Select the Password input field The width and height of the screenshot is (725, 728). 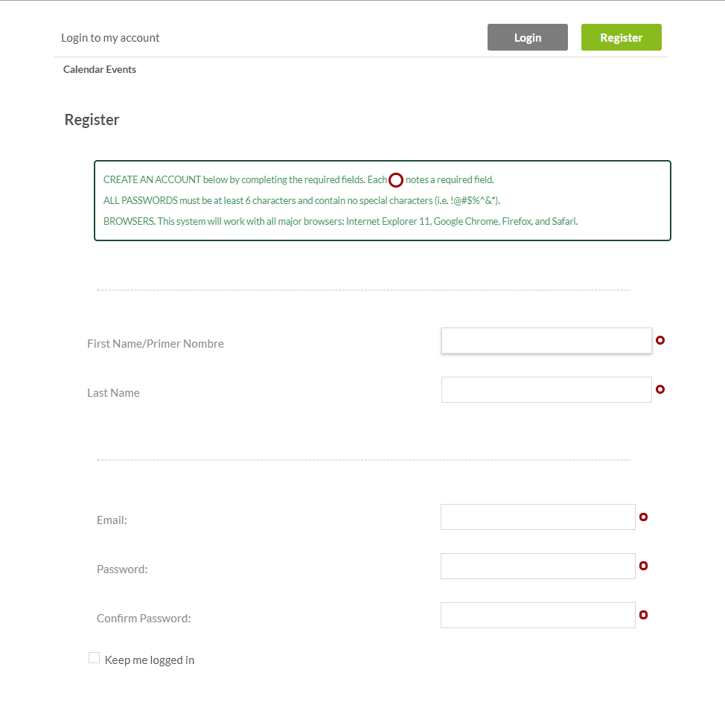tap(537, 566)
